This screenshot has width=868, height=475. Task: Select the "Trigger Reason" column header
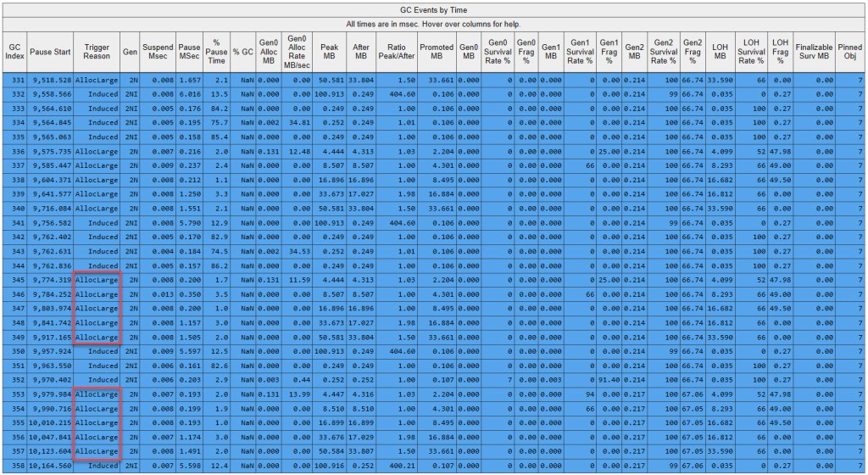click(x=97, y=52)
